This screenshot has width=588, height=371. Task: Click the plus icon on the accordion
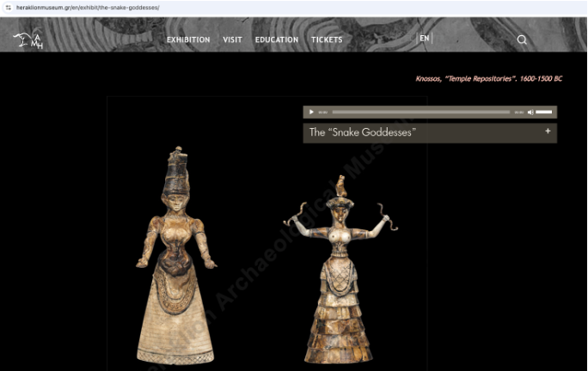(x=548, y=131)
